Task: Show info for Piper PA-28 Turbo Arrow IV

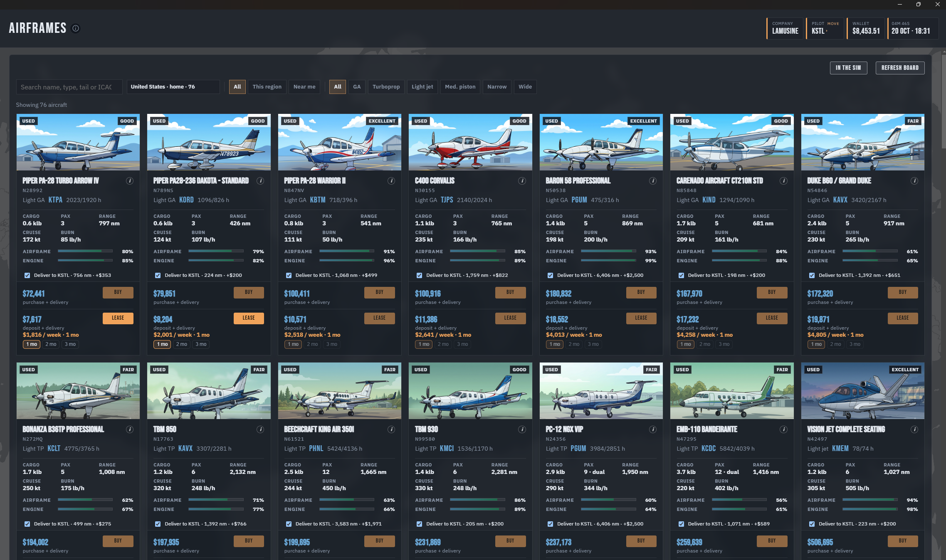Action: tap(130, 181)
